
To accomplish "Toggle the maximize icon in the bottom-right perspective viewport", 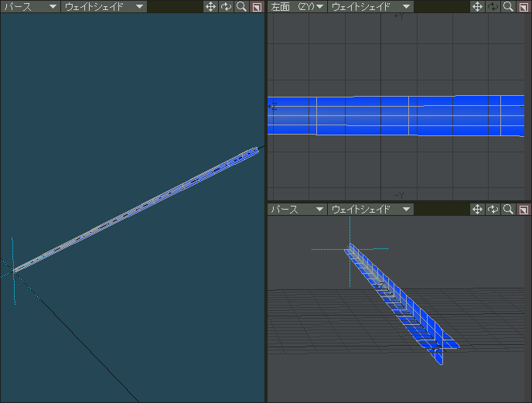I will (523, 209).
